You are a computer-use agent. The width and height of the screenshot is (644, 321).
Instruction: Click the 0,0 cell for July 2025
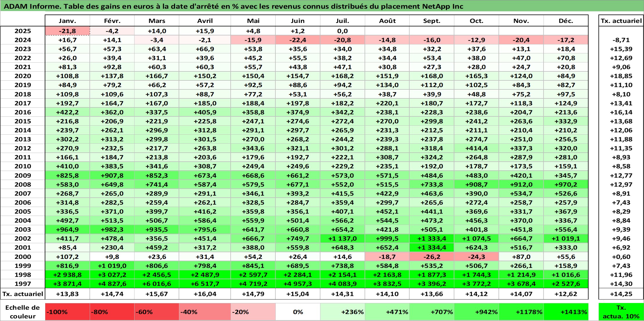342,31
